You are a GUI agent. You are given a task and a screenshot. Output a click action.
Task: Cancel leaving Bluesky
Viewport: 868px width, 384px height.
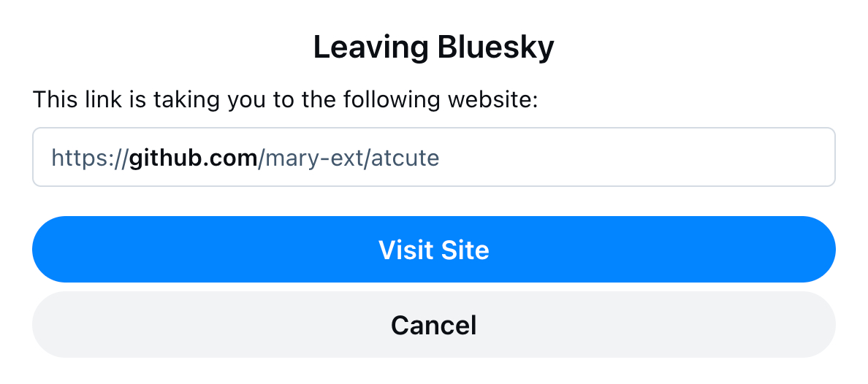tap(433, 325)
